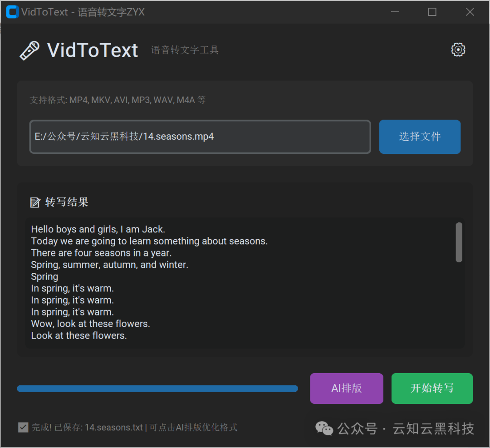
Task: Click the line 'There are four seasons in a year.'
Action: (101, 253)
